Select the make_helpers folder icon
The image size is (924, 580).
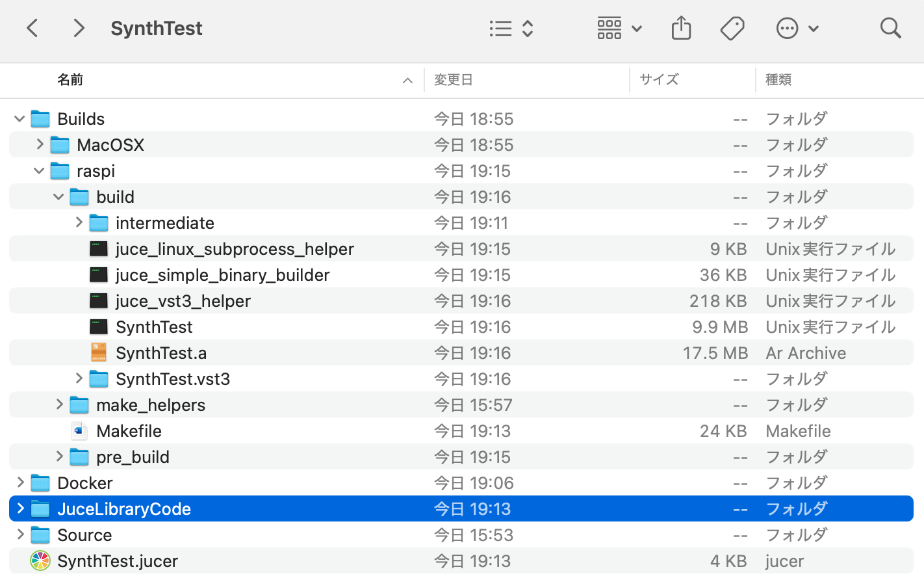[x=79, y=405]
